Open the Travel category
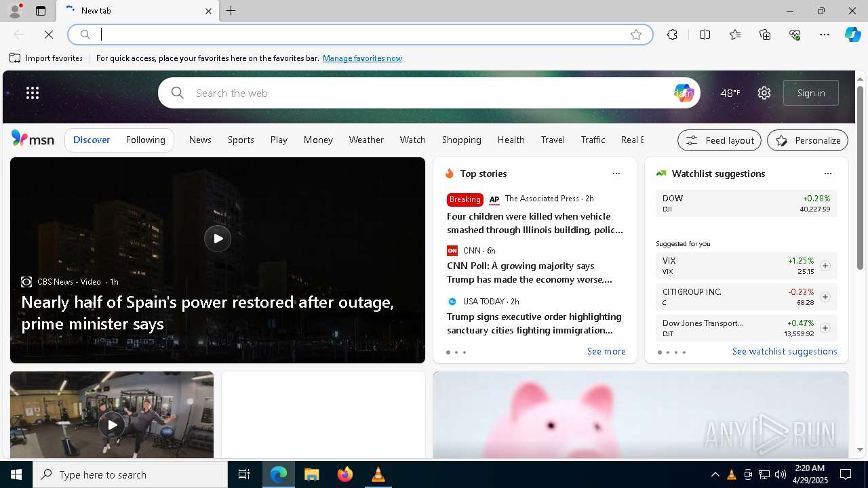This screenshot has width=868, height=488. pos(553,140)
